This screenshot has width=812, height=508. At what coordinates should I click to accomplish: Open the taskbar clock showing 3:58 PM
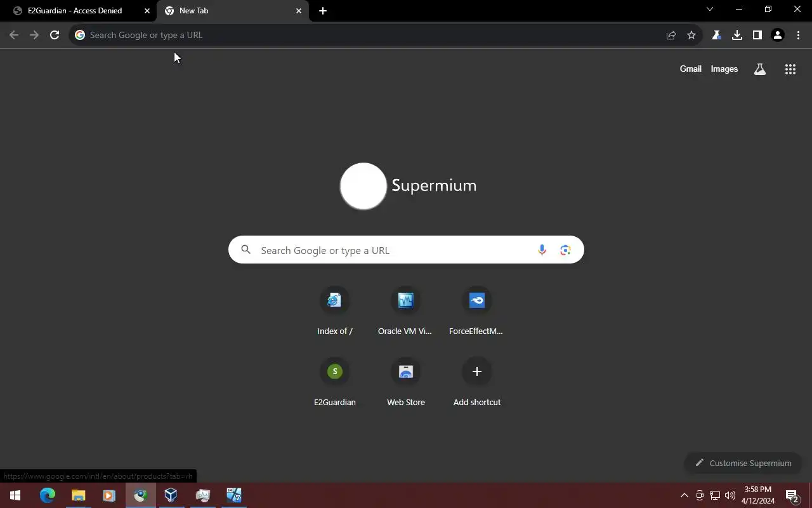click(758, 495)
